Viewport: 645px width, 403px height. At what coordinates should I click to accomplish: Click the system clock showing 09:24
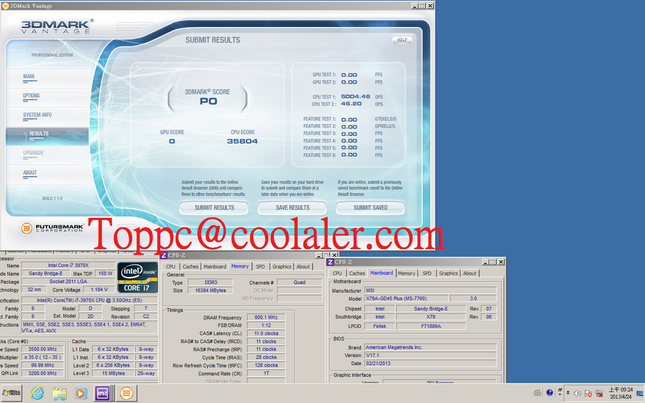[x=621, y=393]
